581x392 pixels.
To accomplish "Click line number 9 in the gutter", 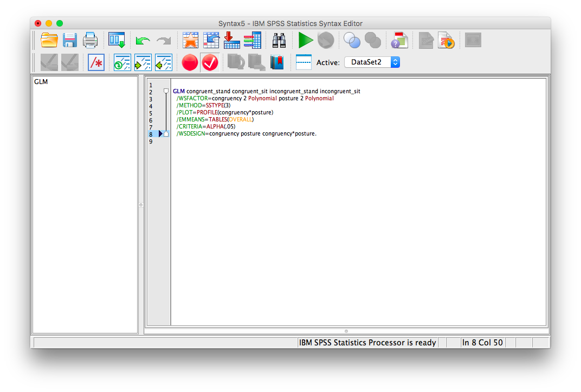I will click(151, 142).
